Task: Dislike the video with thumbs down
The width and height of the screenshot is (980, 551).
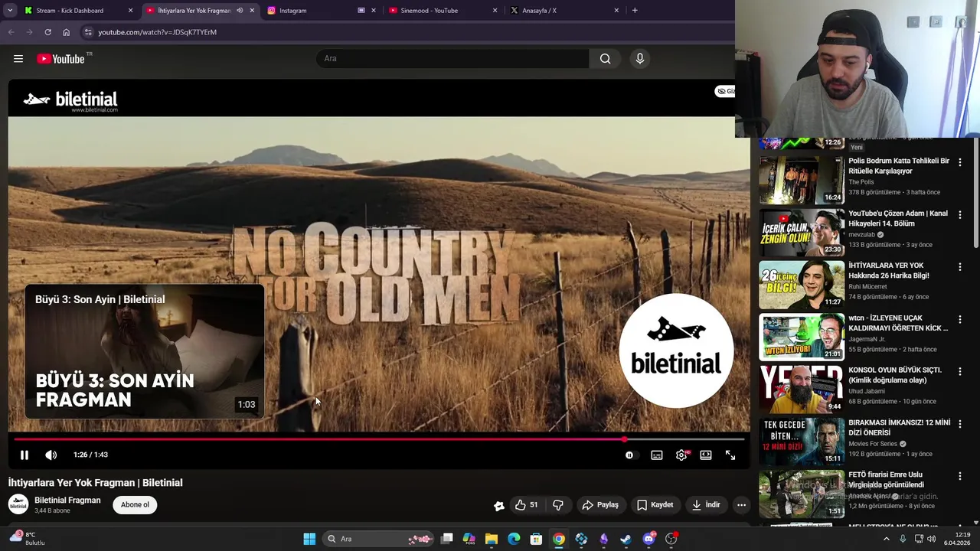Action: coord(558,505)
